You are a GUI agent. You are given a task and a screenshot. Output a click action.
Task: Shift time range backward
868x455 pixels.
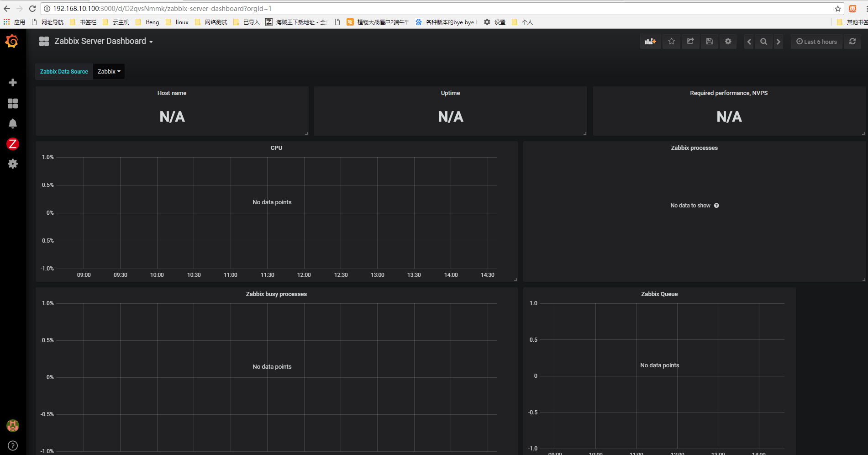point(749,42)
